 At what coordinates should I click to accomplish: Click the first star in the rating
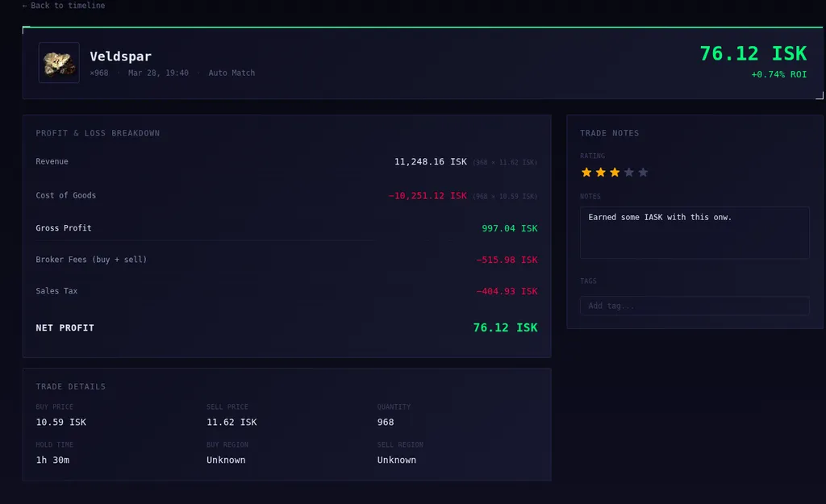(x=586, y=172)
